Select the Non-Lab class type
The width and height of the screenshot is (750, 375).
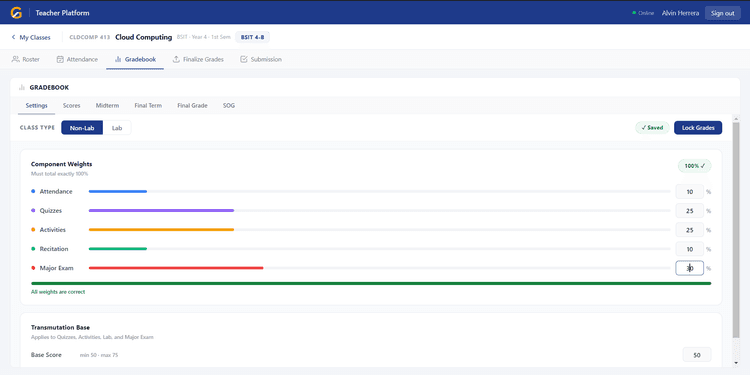coord(82,128)
